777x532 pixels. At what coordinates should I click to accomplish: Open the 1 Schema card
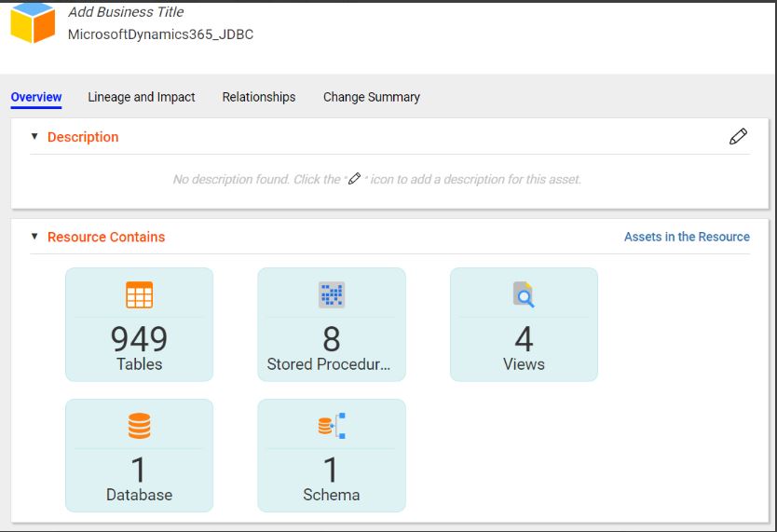point(332,456)
